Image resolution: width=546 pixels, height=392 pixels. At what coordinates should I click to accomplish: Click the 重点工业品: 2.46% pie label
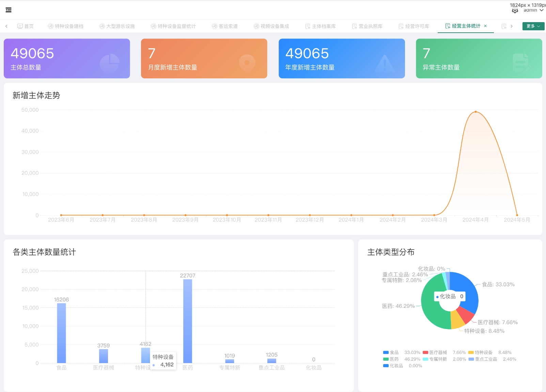click(405, 275)
